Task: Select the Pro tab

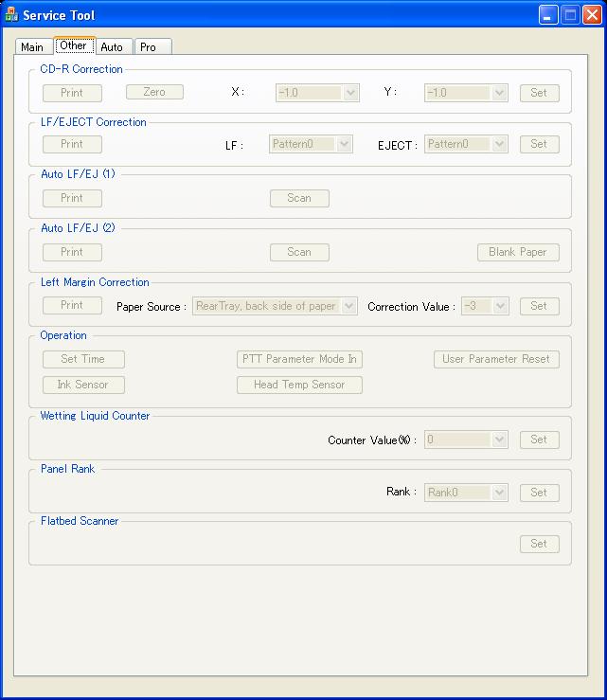Action: click(x=149, y=47)
